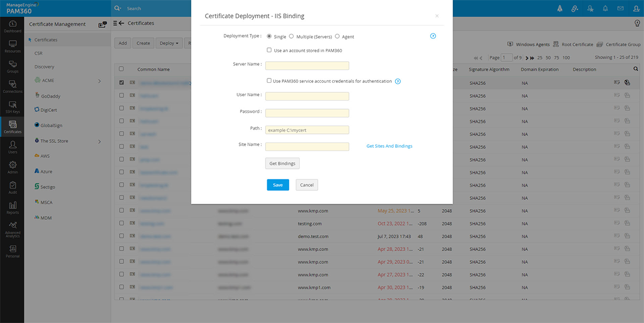The width and height of the screenshot is (644, 323).
Task: Tick the checkbox of the demo.test.com row
Action: pyautogui.click(x=121, y=236)
